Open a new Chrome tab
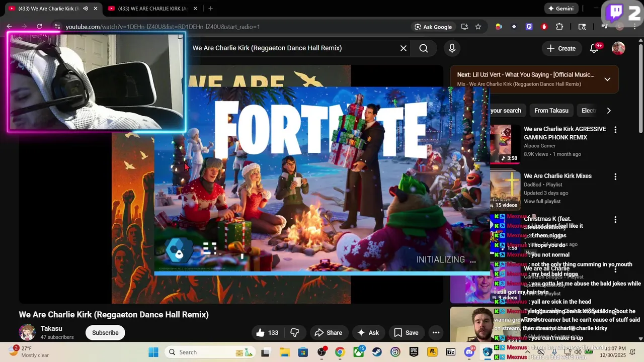 pos(210,9)
